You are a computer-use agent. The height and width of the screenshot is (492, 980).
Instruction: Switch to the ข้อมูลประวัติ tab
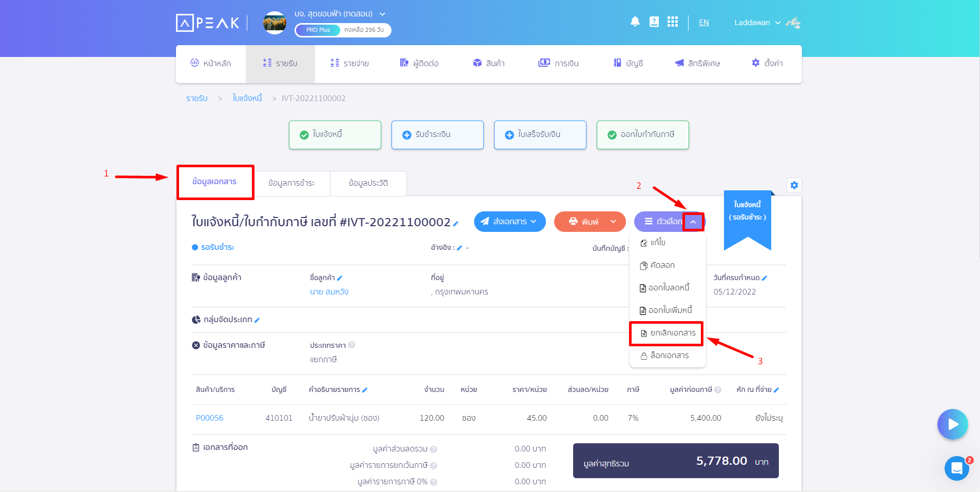368,183
